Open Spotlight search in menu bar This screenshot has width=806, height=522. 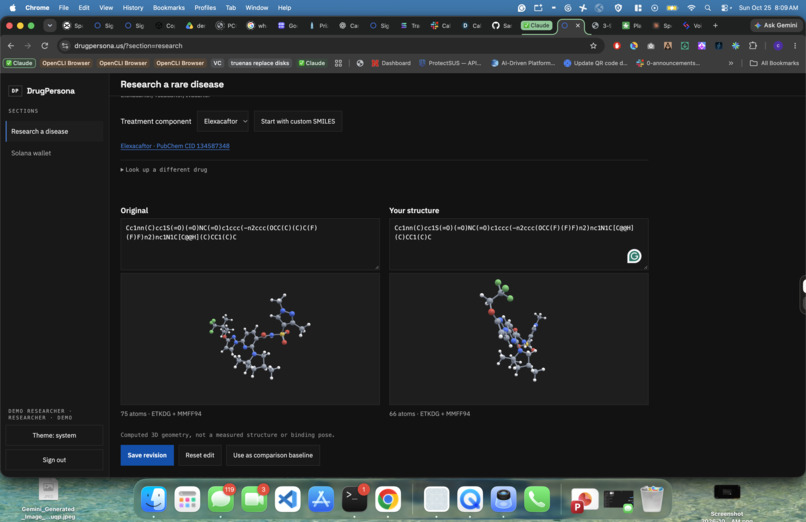click(708, 8)
